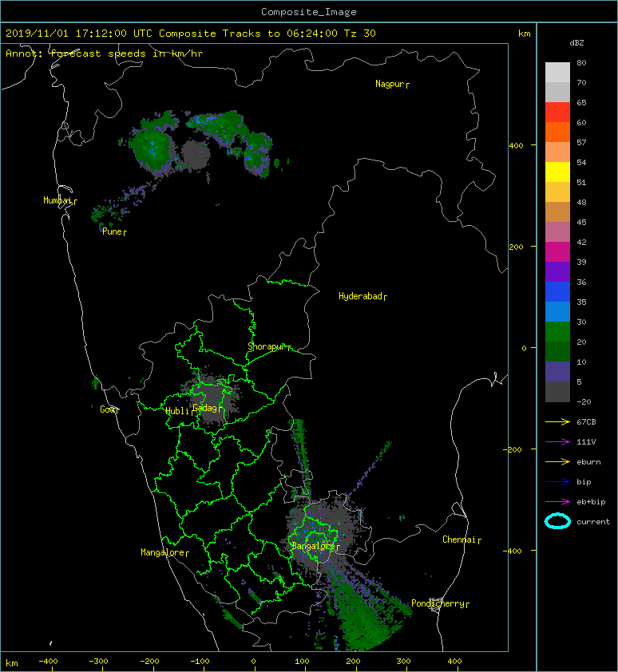The image size is (618, 672).
Task: Click the Chennai city label
Action: [x=462, y=540]
